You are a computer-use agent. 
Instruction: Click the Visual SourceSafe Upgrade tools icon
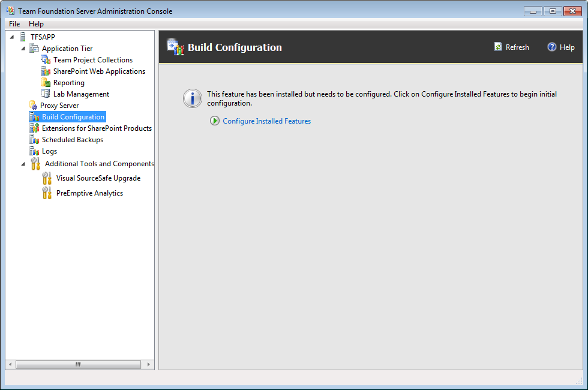47,178
